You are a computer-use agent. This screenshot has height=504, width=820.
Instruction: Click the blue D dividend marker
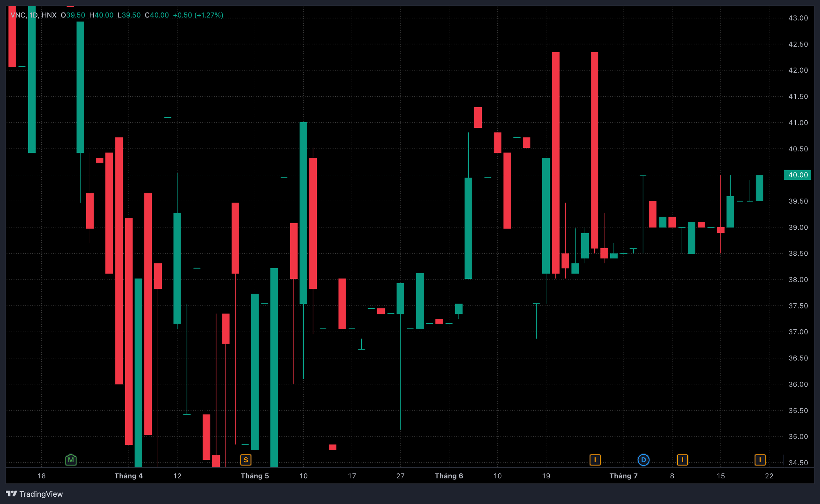(643, 460)
